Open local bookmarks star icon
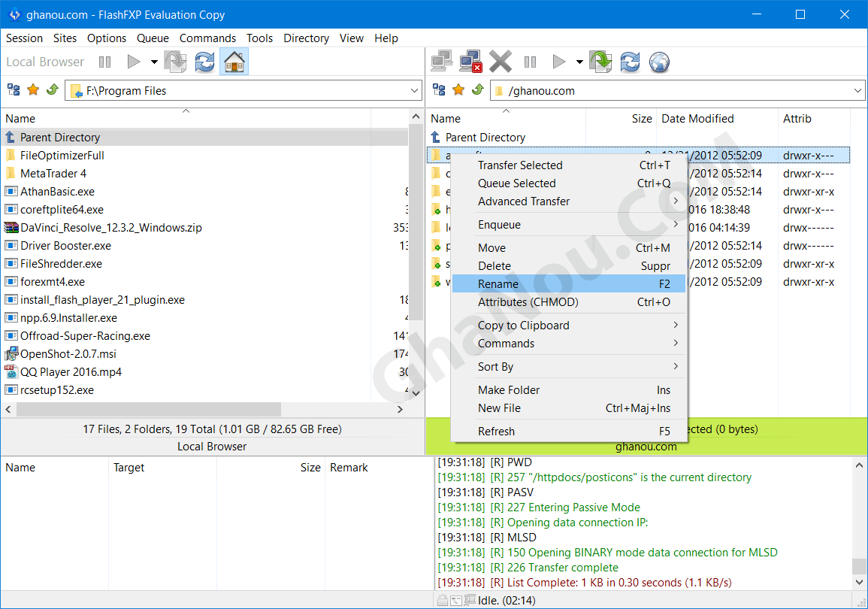This screenshot has height=609, width=868. [33, 89]
